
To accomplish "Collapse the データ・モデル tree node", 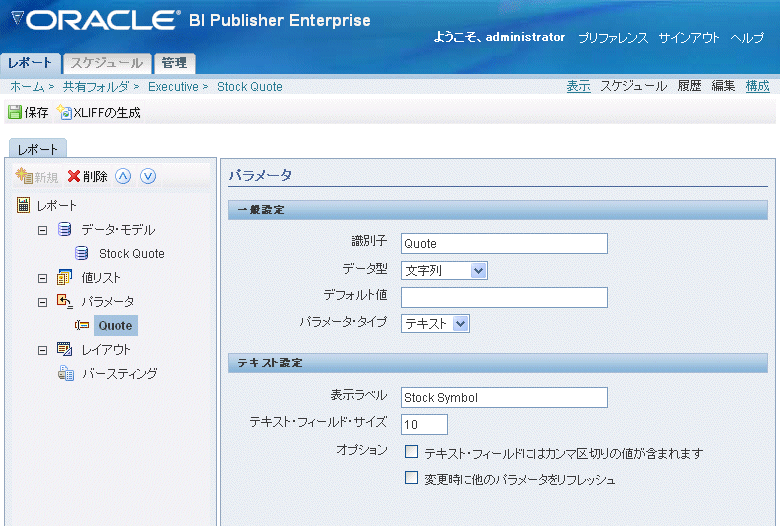I will tap(42, 230).
